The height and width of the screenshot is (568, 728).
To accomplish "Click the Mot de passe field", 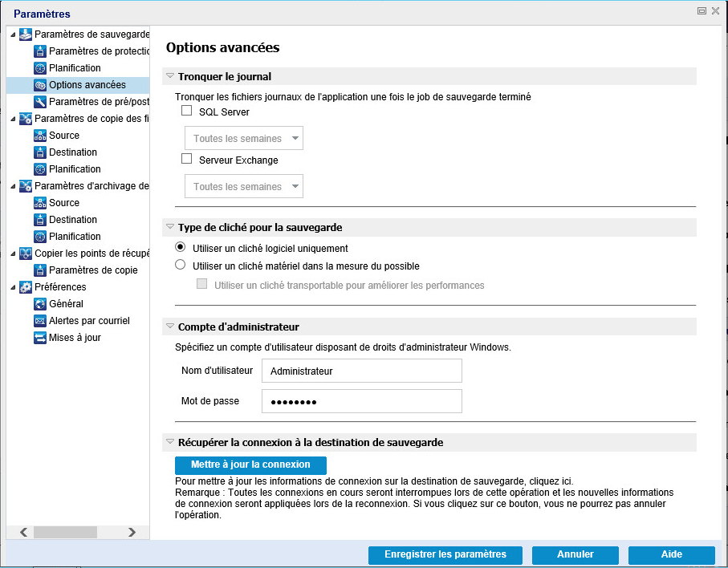I will pos(362,401).
